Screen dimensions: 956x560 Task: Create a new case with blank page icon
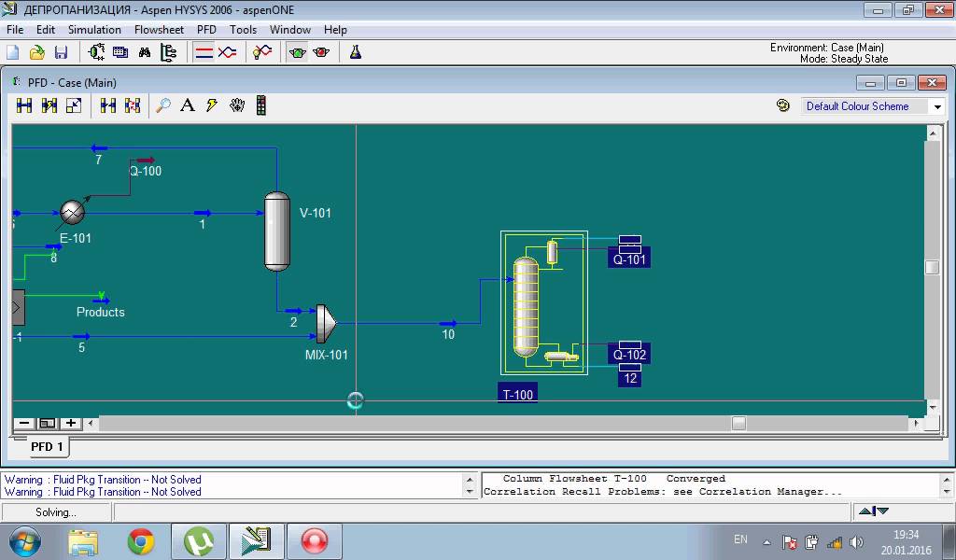[x=13, y=52]
